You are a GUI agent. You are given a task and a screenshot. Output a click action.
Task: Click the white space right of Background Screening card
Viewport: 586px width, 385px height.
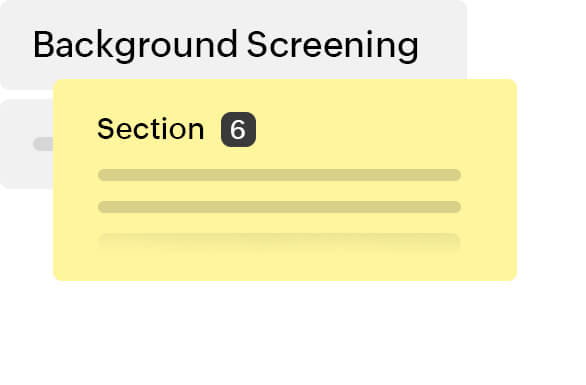[x=527, y=39]
